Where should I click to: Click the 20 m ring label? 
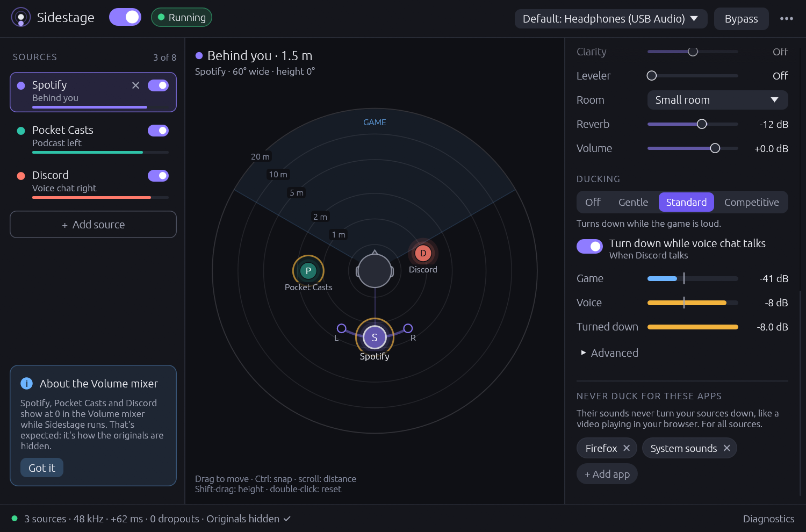click(x=260, y=156)
